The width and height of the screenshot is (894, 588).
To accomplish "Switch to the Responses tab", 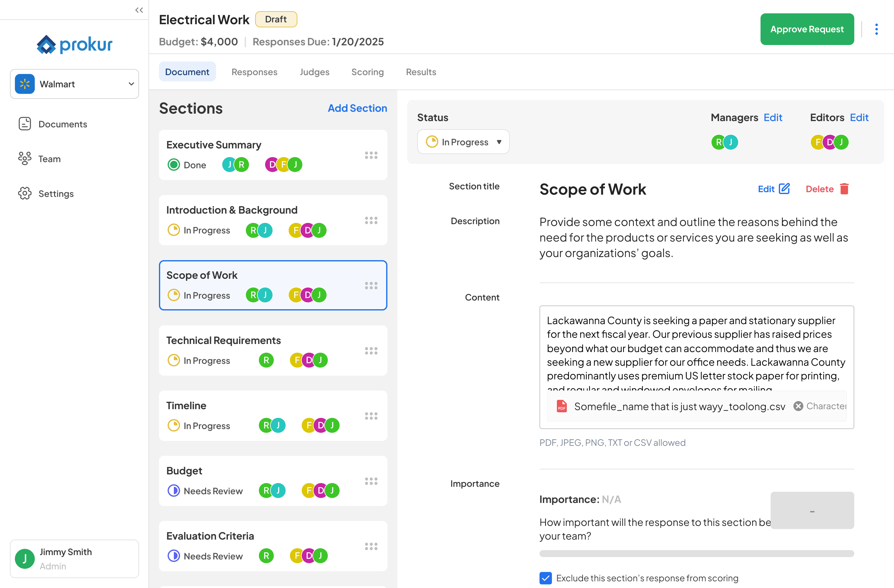I will click(254, 72).
